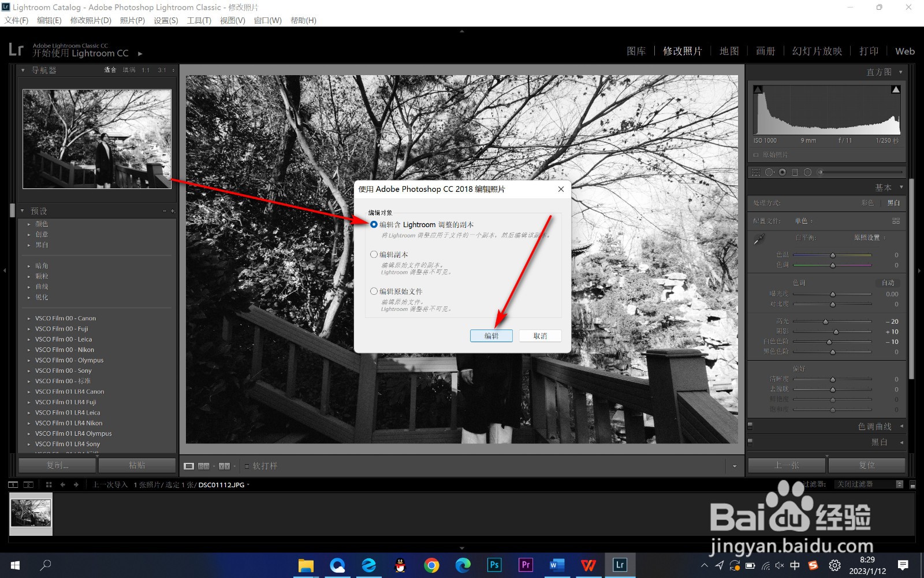Toggle the filter lock switch in filmstrip

[912, 484]
